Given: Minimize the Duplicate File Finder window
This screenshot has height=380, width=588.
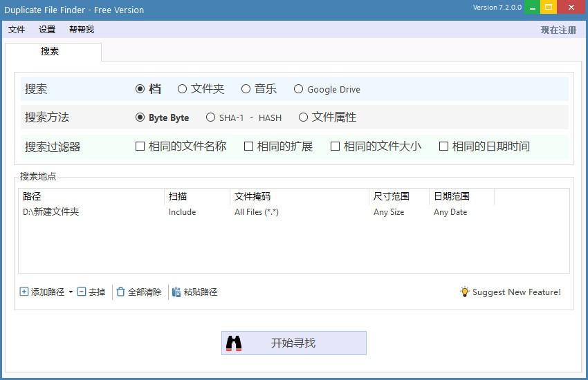Looking at the screenshot, I should (x=532, y=7).
